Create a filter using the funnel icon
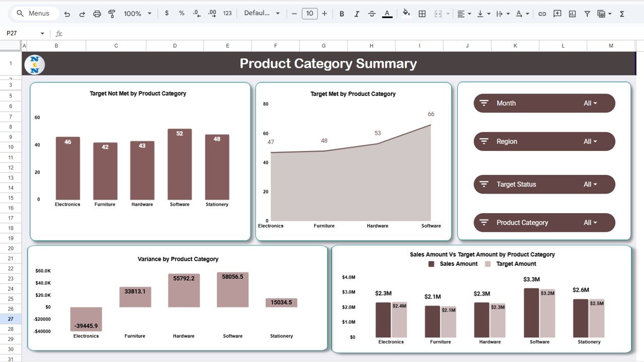 coord(587,14)
